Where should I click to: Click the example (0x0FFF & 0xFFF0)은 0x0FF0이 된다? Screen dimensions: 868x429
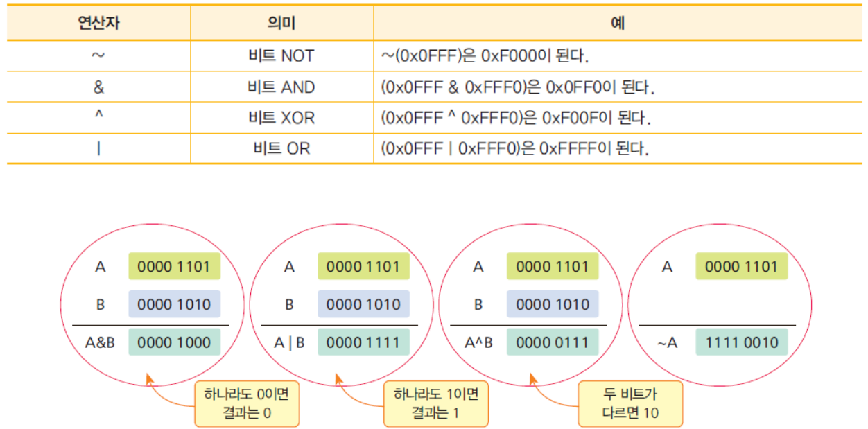tap(518, 87)
